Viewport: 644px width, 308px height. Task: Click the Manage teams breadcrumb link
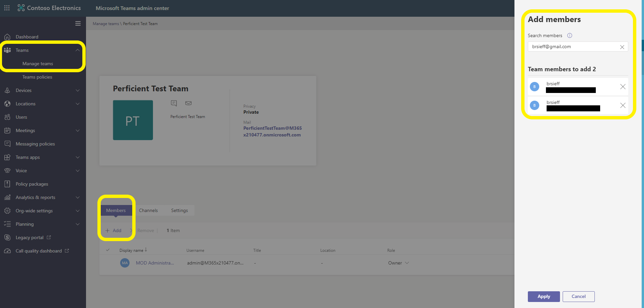tap(106, 24)
